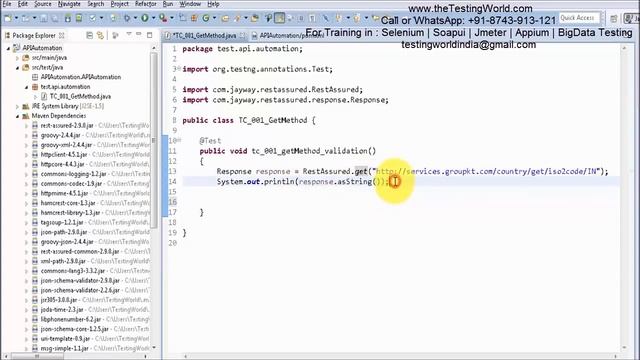640x360 pixels.
Task: Close the TC_001_GetMethod.java tab
Action: [x=242, y=36]
